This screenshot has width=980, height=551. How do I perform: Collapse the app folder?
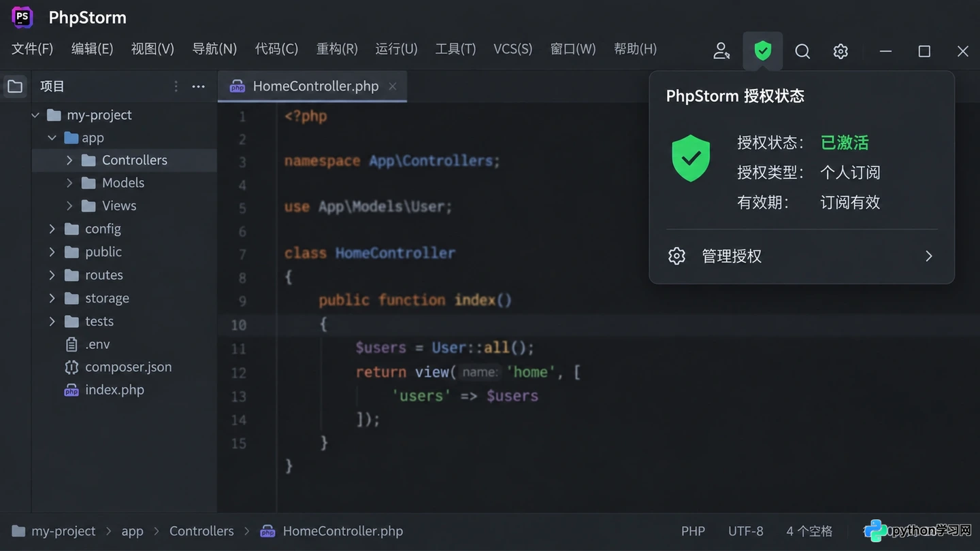52,138
